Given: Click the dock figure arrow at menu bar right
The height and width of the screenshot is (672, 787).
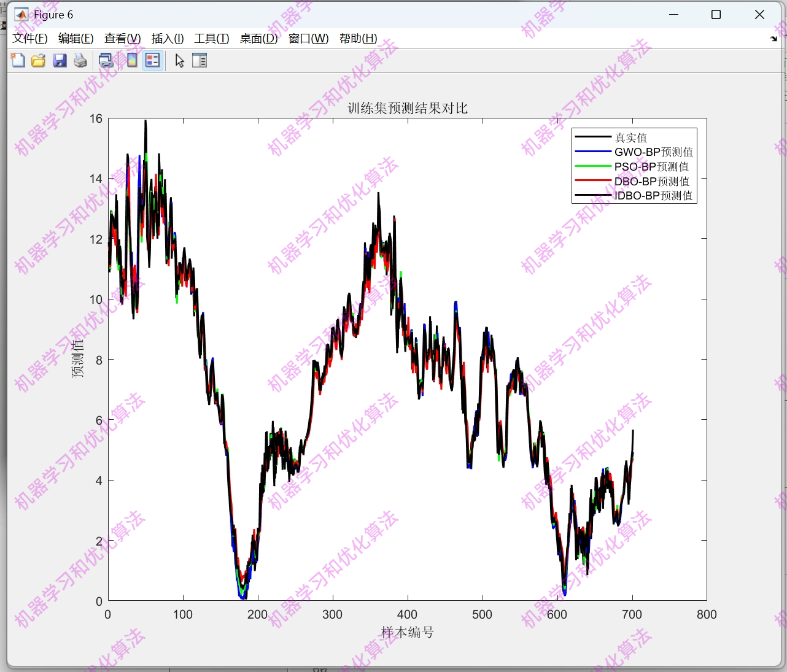Looking at the screenshot, I should (x=773, y=39).
